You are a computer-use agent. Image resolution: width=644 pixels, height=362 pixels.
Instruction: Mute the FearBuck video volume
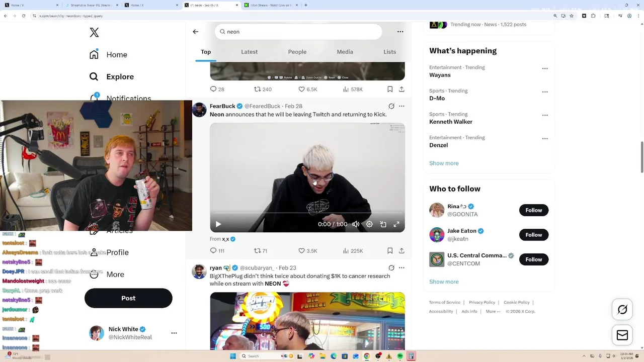[356, 224]
